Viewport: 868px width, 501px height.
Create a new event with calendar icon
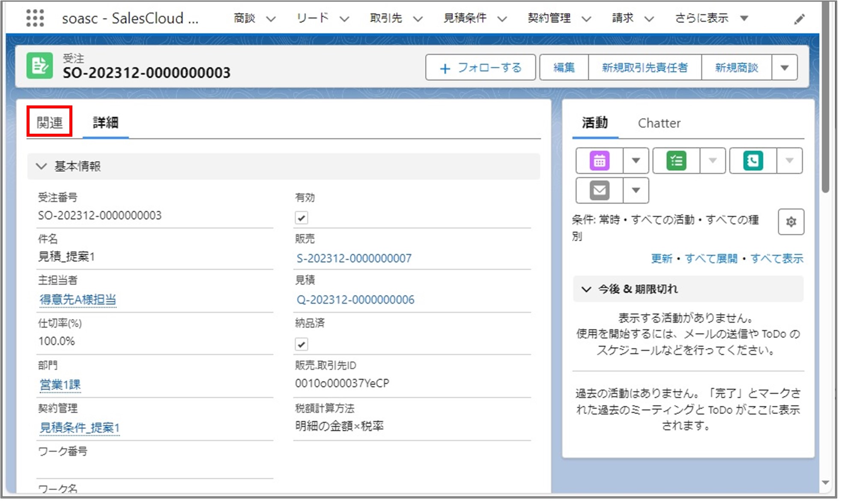(600, 161)
